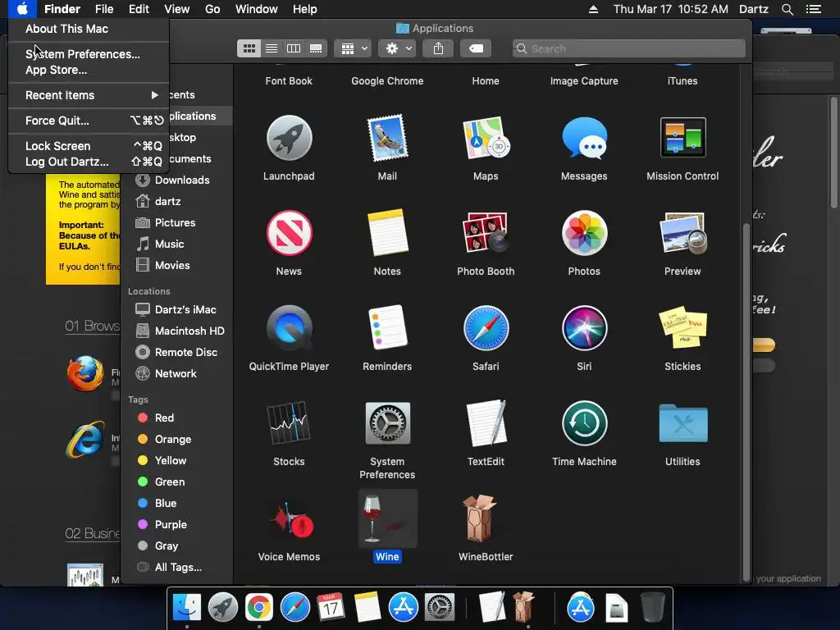
Task: Select the Green tag in sidebar
Action: (x=177, y=482)
